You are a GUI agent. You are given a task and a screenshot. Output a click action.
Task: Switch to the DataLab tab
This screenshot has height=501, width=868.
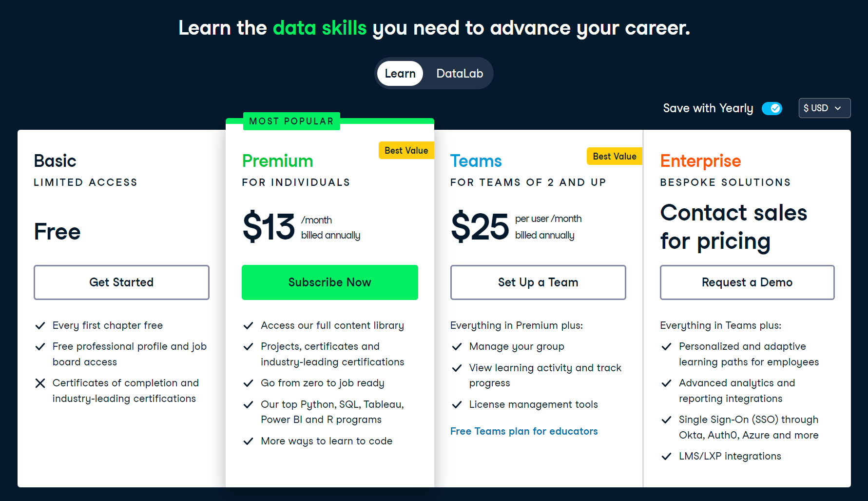460,73
